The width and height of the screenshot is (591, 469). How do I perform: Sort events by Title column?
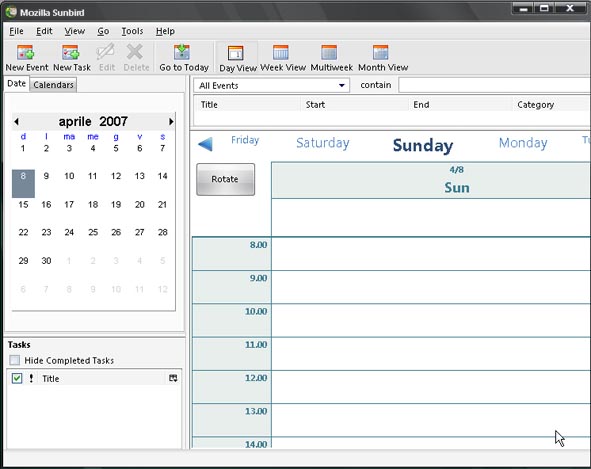(247, 105)
